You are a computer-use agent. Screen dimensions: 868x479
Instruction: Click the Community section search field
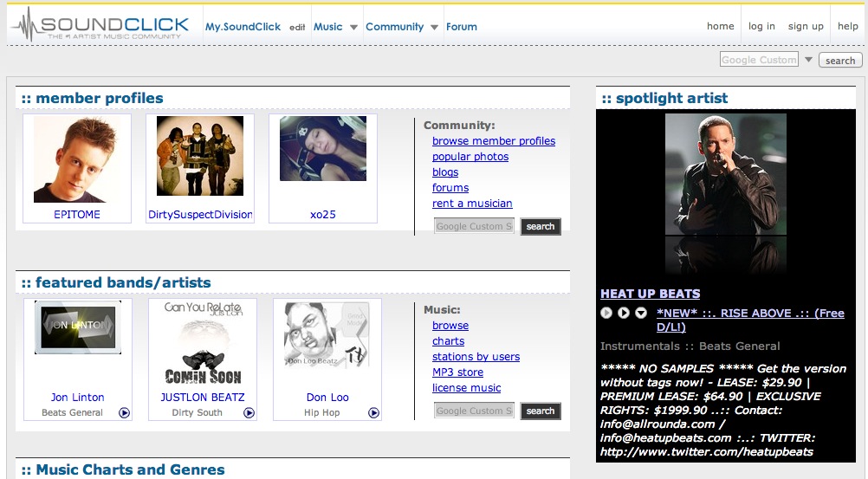474,226
